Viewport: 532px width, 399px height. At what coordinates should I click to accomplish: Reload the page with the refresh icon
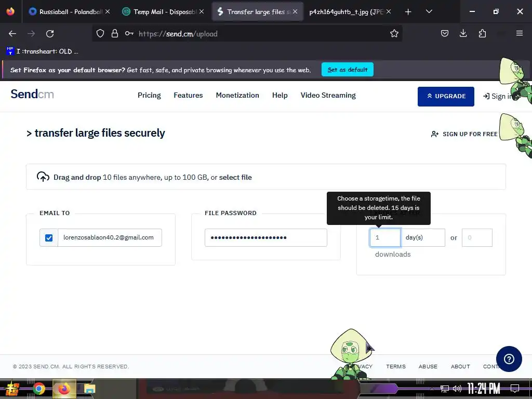click(50, 34)
